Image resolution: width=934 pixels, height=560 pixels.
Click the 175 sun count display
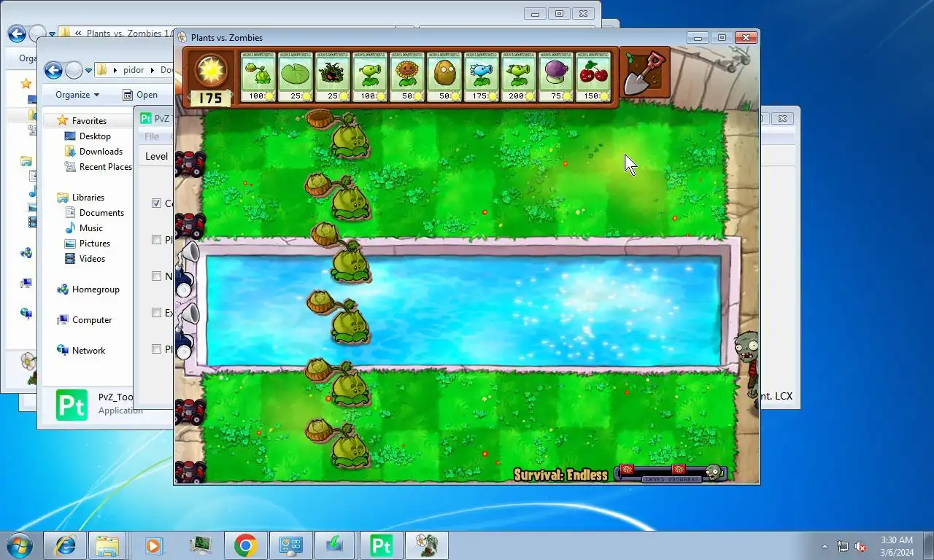(x=211, y=98)
